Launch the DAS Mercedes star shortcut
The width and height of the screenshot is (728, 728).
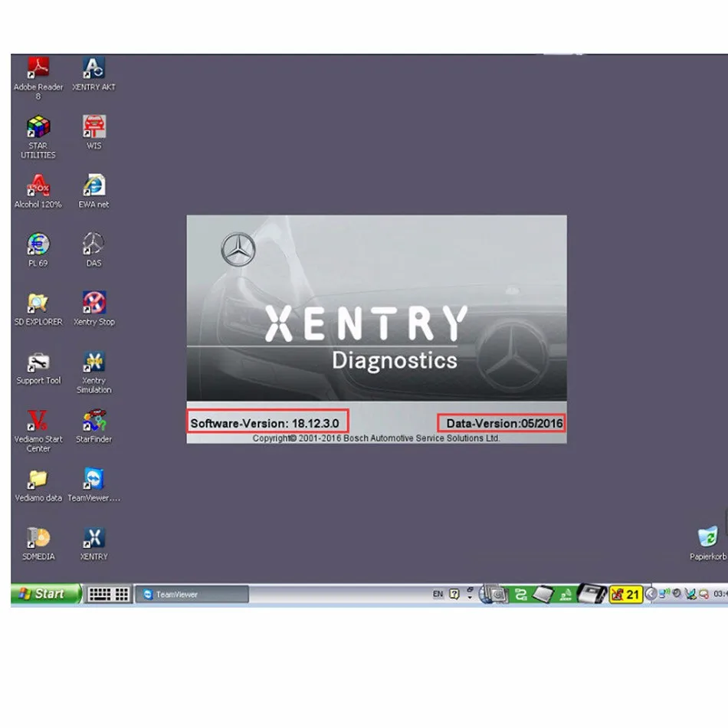tap(93, 250)
